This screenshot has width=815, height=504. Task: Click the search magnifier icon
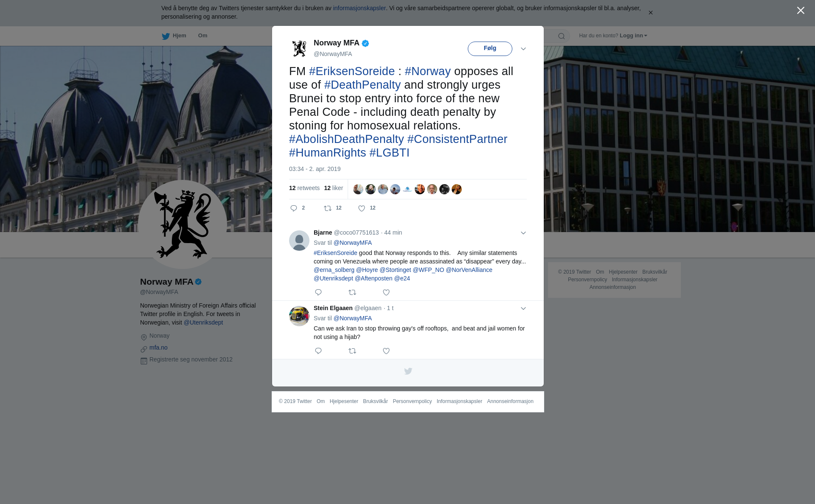click(562, 36)
